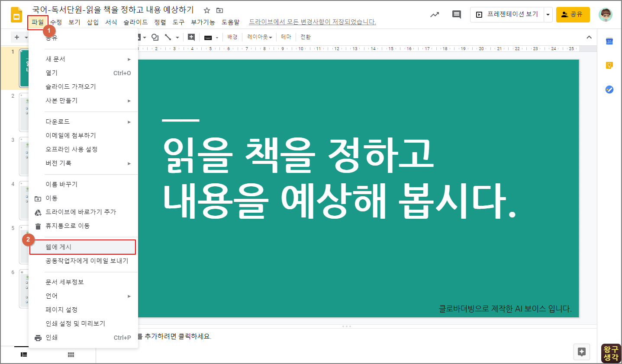The height and width of the screenshot is (364, 622).
Task: Open the 서식 menu
Action: [111, 22]
